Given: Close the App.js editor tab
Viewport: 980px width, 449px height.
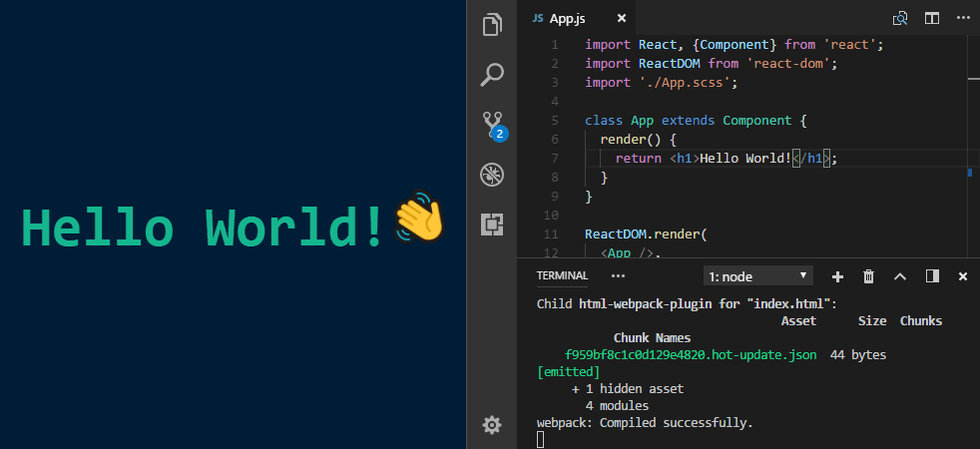Looking at the screenshot, I should tap(622, 19).
